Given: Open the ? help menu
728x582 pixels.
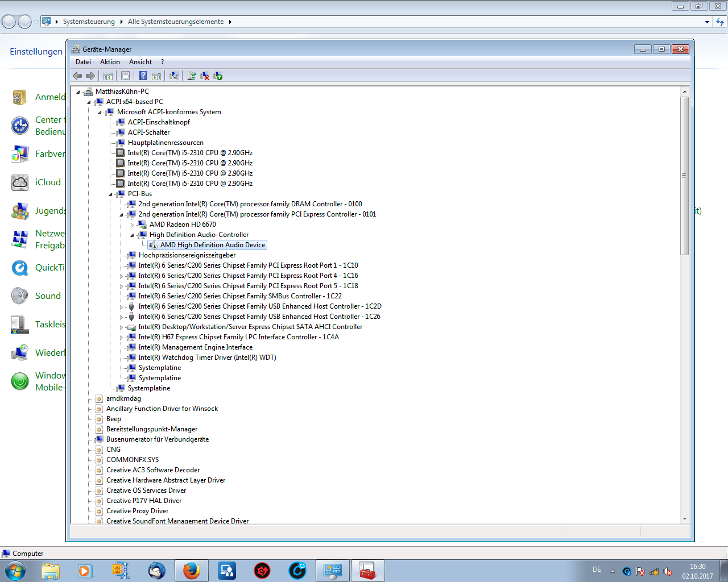Looking at the screenshot, I should [162, 62].
